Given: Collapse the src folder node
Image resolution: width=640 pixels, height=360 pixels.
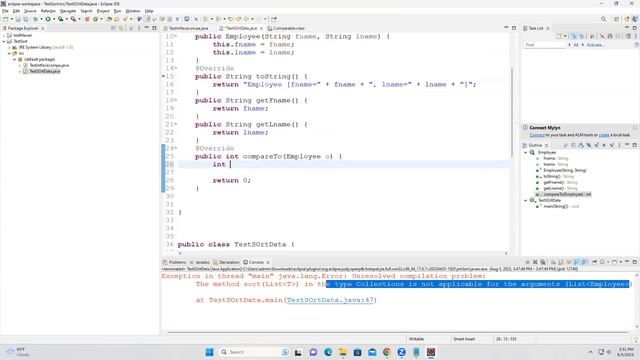Looking at the screenshot, I should pos(9,53).
